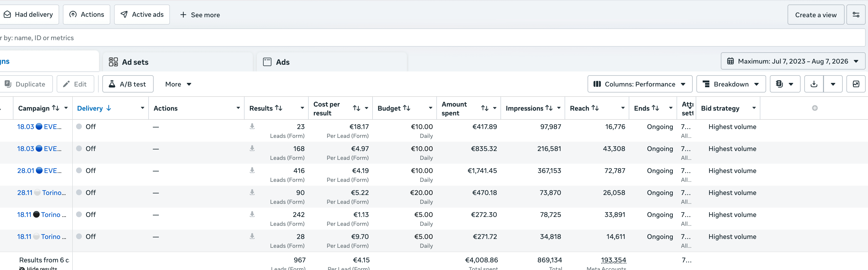Viewport: 868px width, 270px height.
Task: Toggle delivery for the €271.72 campaign
Action: click(79, 236)
